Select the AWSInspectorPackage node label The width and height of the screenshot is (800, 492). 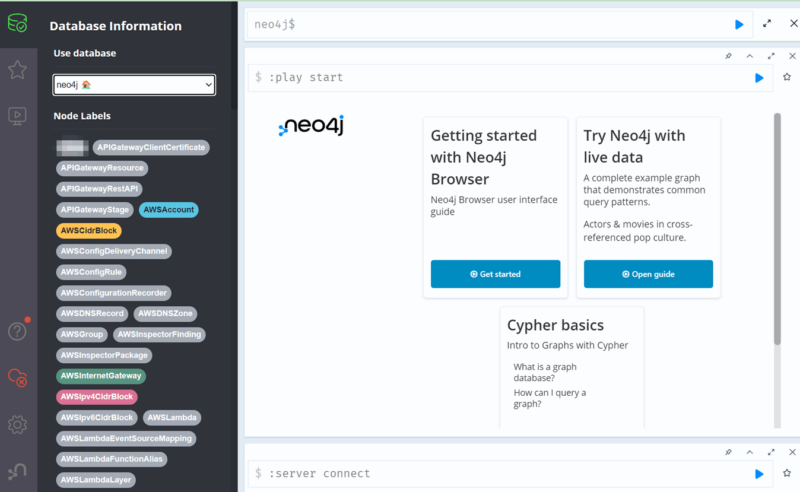(x=104, y=355)
